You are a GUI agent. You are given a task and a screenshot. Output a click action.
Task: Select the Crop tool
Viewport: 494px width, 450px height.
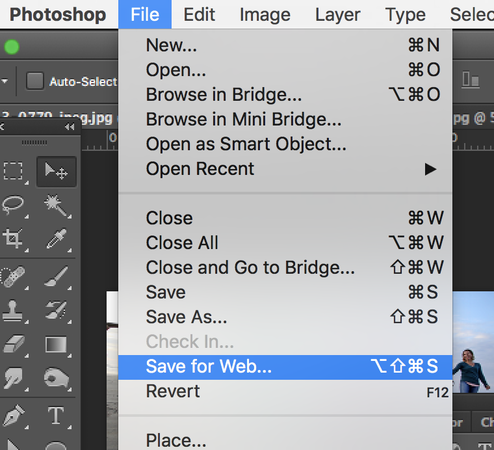[x=13, y=238]
